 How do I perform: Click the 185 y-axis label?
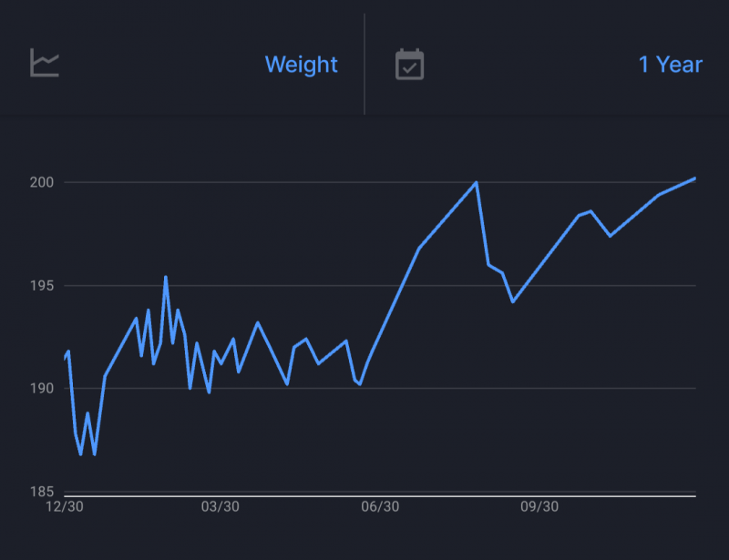[43, 492]
